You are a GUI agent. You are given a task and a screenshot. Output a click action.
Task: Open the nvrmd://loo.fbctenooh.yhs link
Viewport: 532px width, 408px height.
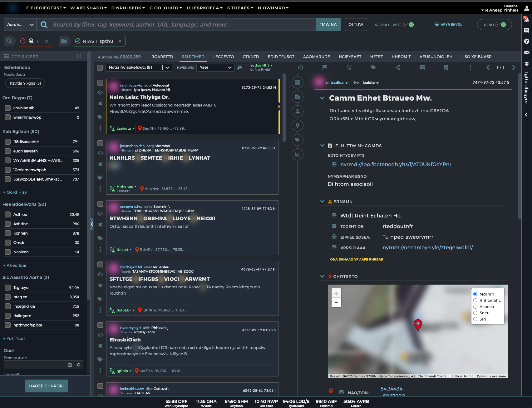pos(396,164)
